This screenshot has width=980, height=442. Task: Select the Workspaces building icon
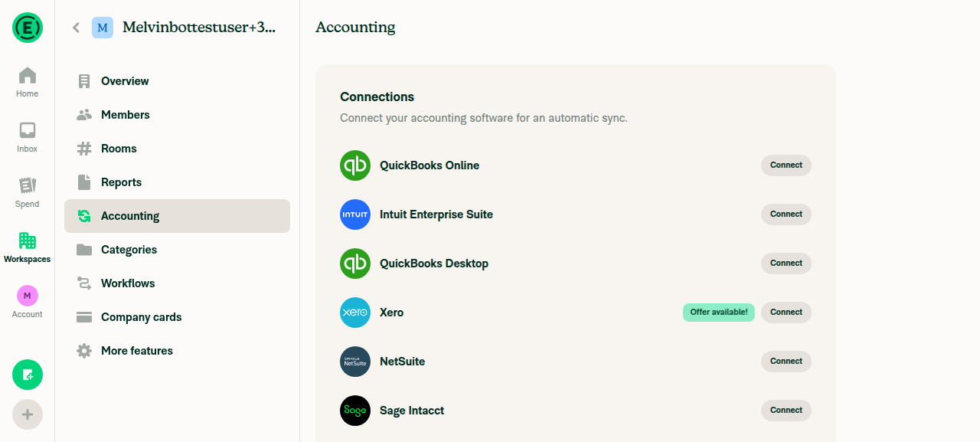point(28,241)
